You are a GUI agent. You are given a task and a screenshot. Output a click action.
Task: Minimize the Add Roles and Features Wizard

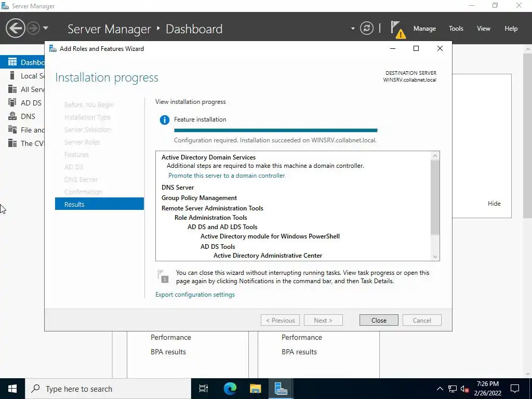pos(393,48)
